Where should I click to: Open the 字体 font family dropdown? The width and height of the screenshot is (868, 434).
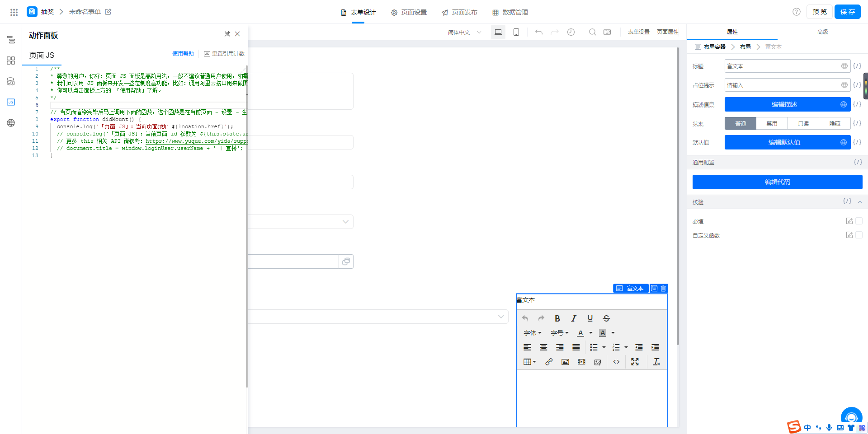click(x=533, y=333)
